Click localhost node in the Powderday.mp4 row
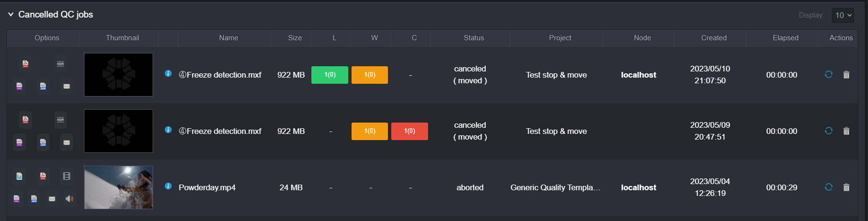This screenshot has height=221, width=868. point(638,187)
